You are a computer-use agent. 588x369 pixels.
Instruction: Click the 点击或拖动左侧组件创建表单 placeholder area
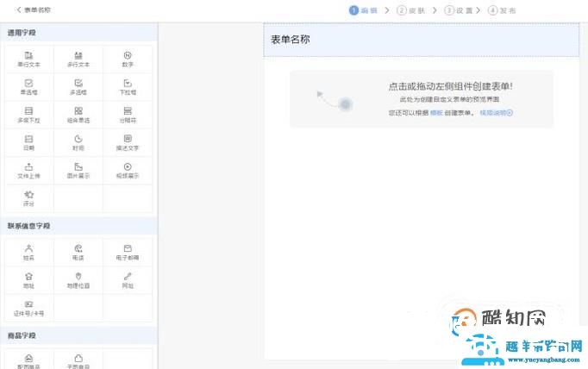(422, 99)
